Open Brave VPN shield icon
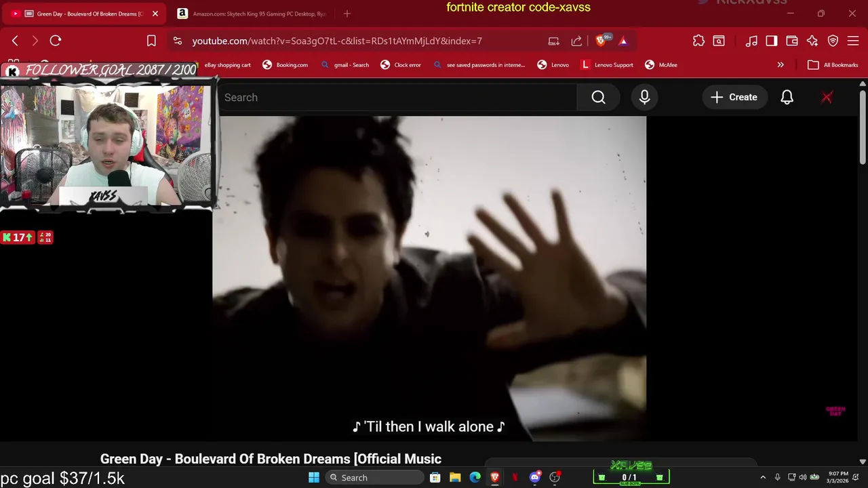The image size is (868, 488). 833,41
